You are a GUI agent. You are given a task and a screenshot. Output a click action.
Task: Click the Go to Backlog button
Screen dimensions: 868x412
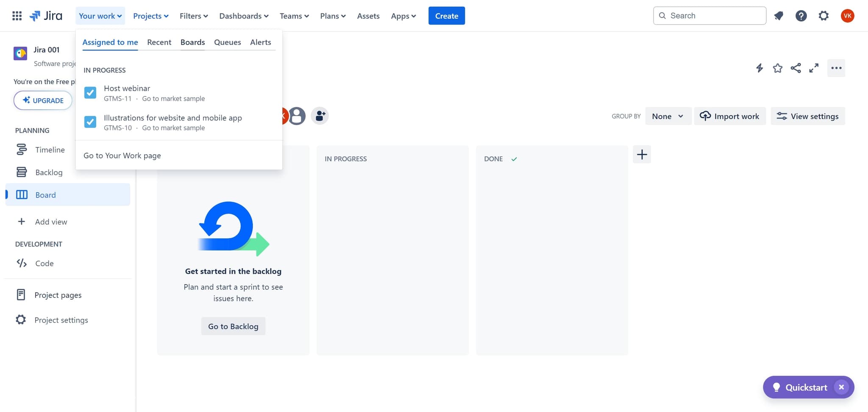233,326
